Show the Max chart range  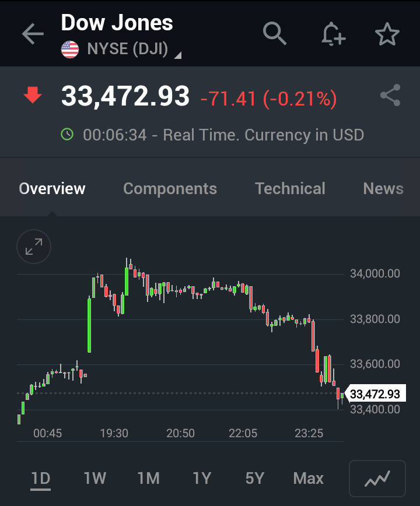(x=308, y=479)
